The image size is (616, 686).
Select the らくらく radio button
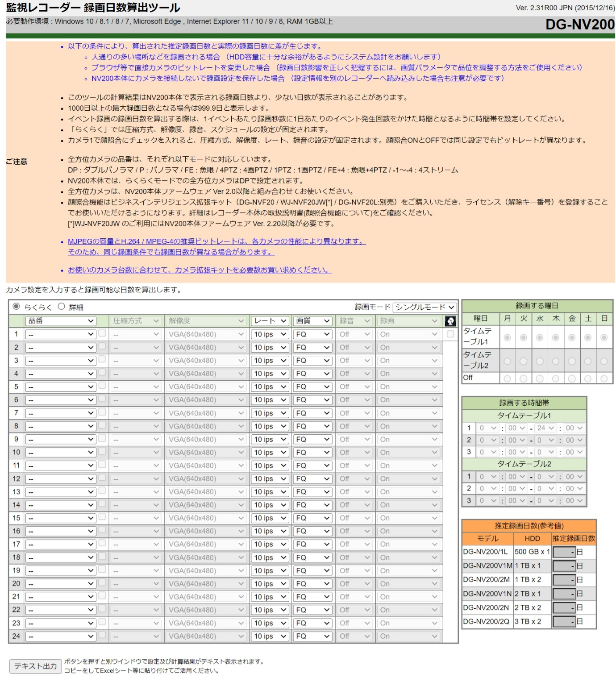(x=17, y=307)
